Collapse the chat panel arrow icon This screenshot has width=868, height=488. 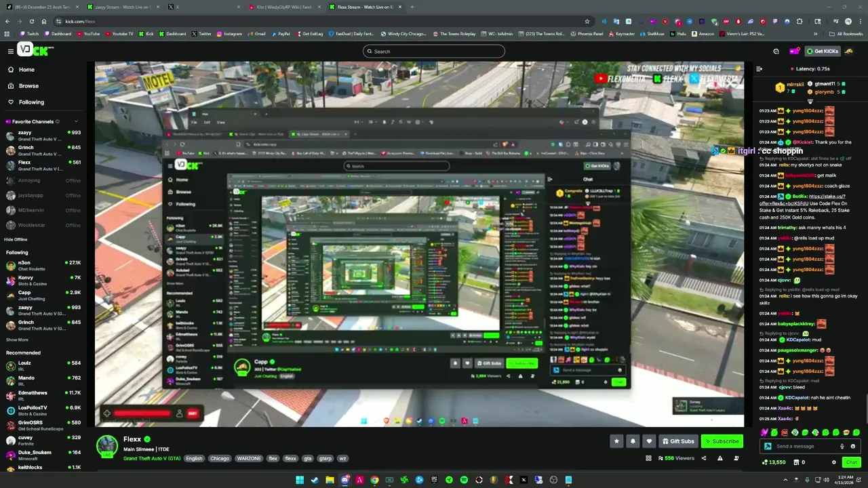[x=759, y=68]
